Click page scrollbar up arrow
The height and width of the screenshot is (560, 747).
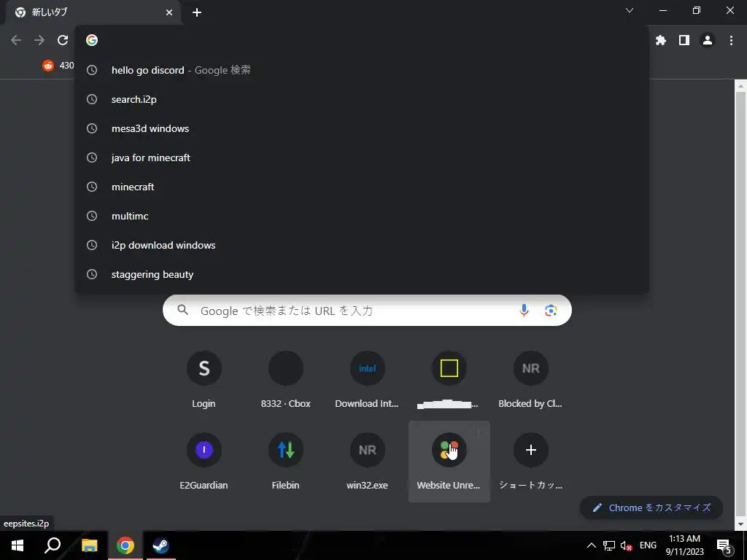pos(741,86)
